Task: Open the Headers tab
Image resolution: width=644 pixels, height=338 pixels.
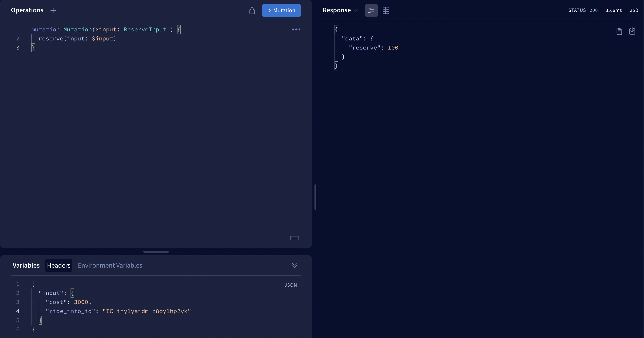Action: 58,265
